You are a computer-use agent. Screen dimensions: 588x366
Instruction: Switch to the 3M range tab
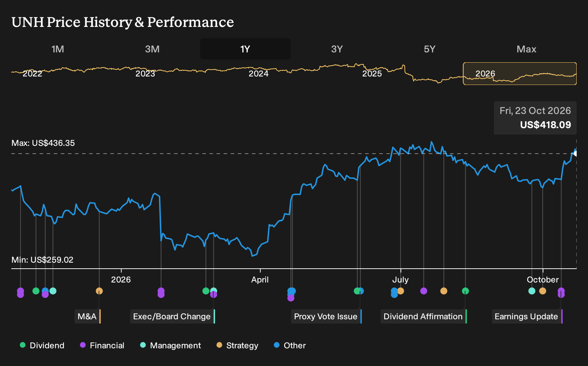152,49
